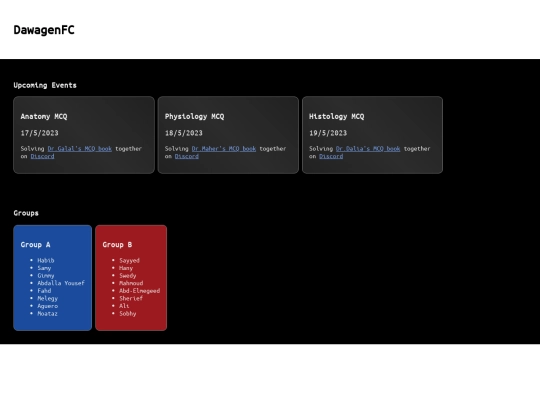The width and height of the screenshot is (540, 405).
Task: Select Hany in Group B
Action: 126,268
